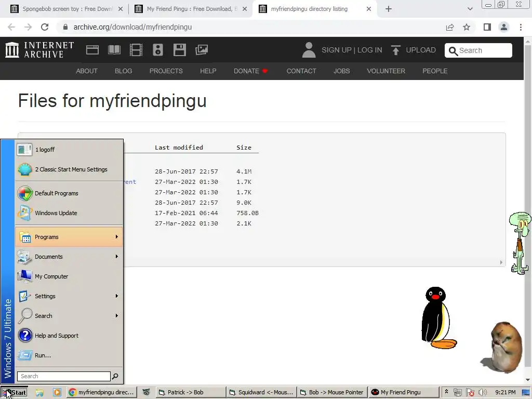
Task: Open the PROJECTS navigation item
Action: point(166,71)
